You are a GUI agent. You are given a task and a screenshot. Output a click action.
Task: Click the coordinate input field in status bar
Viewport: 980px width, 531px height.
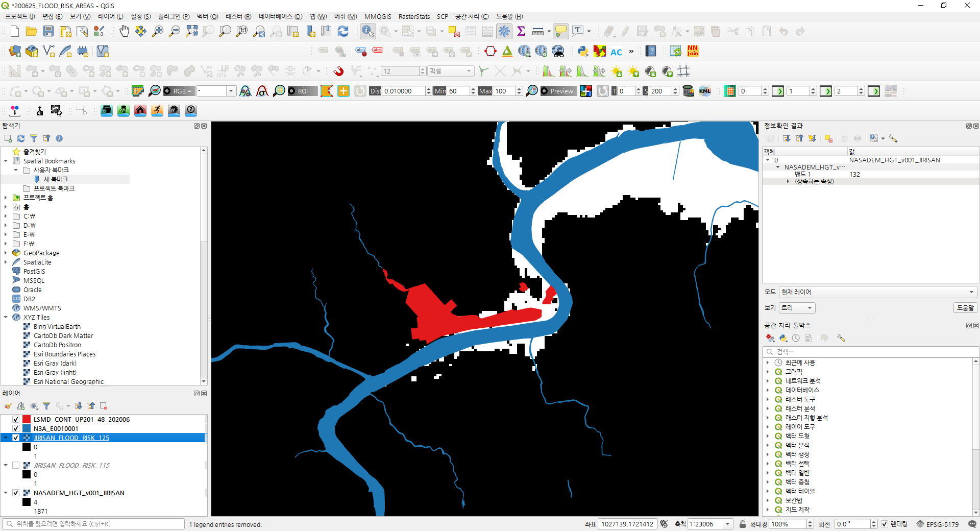(x=628, y=524)
